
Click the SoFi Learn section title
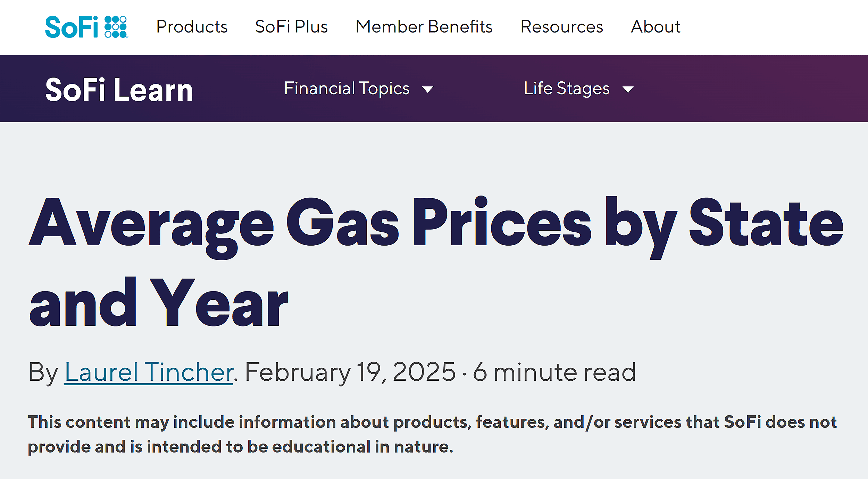[x=119, y=90]
